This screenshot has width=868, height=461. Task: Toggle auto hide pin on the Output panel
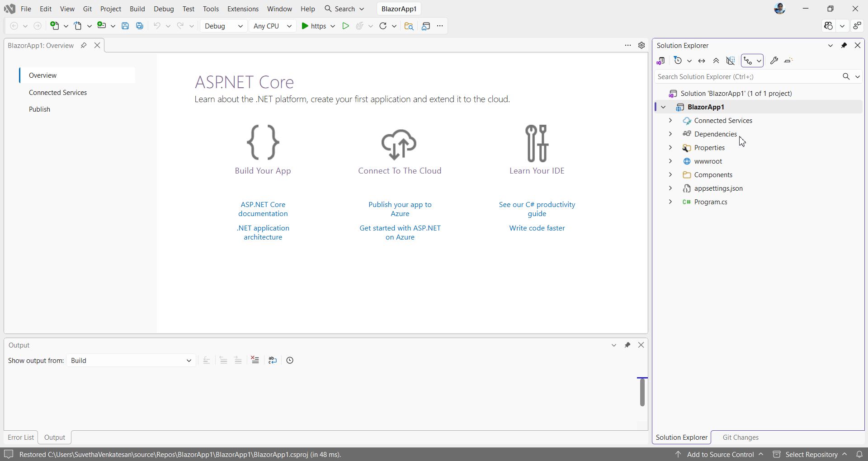click(627, 345)
